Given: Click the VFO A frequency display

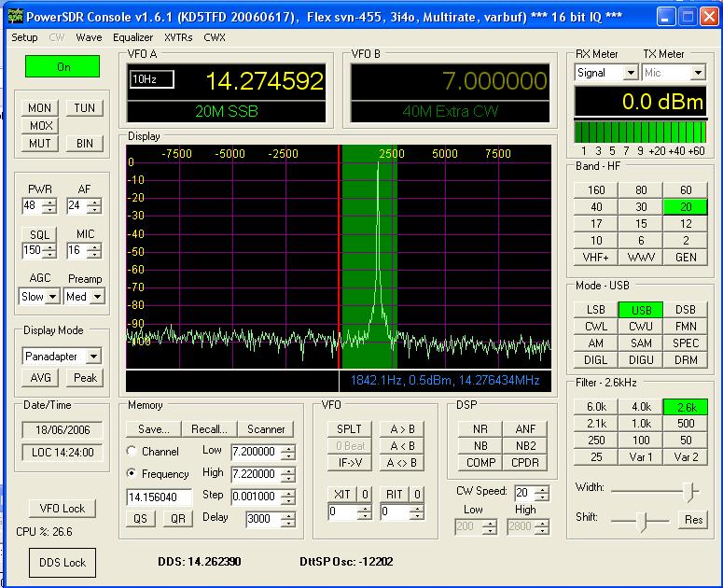Looking at the screenshot, I should coord(264,81).
